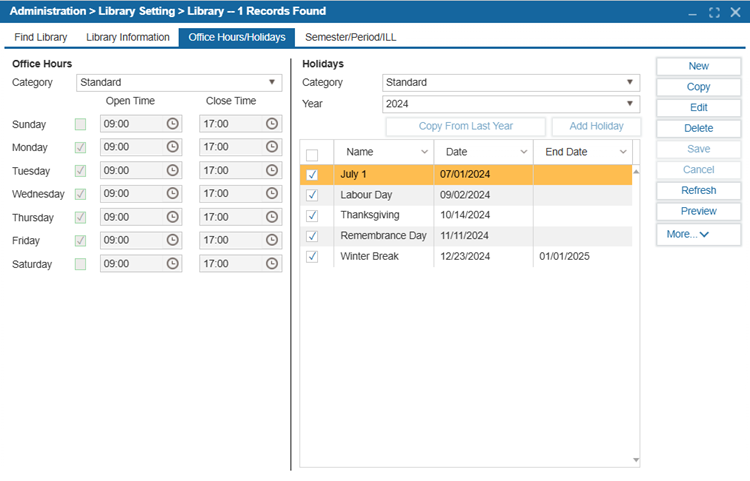
Task: Switch to the Semester/Period/ILL tab
Action: 351,37
